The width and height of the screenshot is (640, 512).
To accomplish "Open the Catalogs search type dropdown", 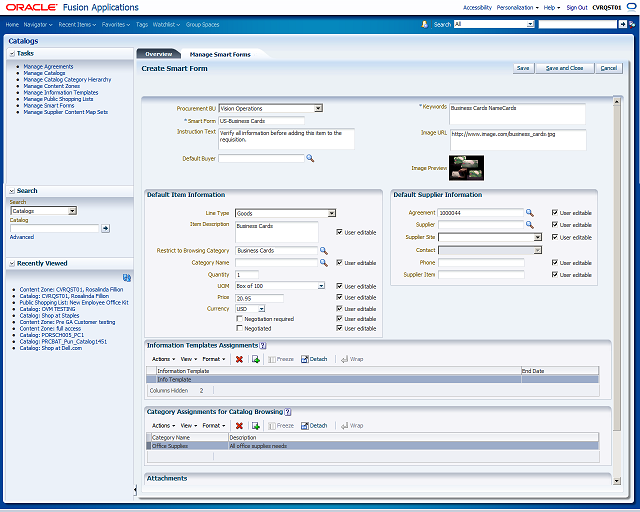I will (72, 211).
